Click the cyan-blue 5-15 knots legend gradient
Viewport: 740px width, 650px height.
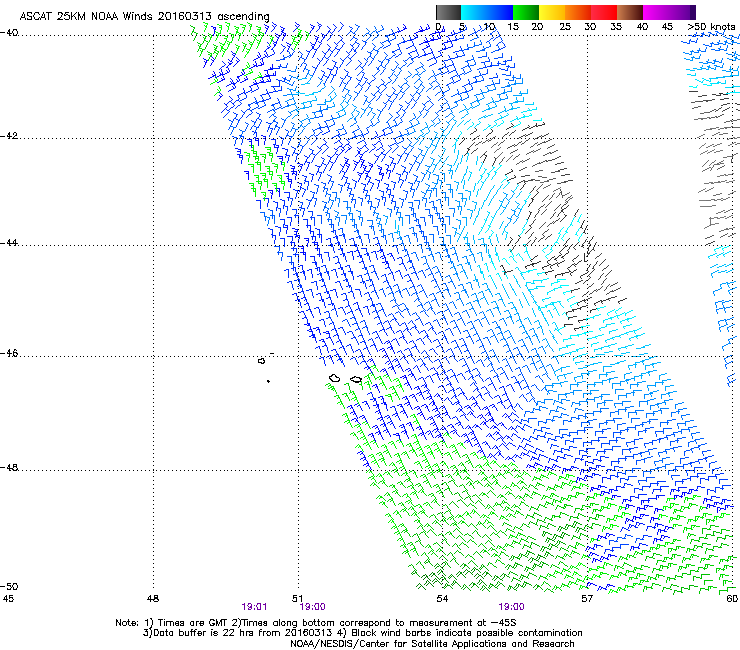coord(487,12)
